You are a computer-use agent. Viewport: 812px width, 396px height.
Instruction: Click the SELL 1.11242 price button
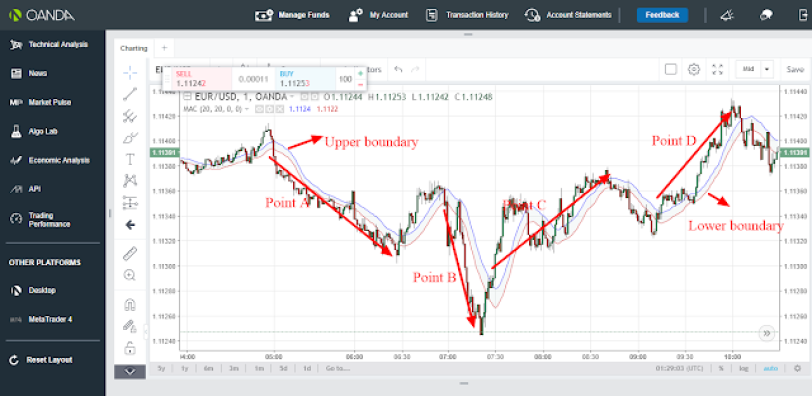(x=202, y=79)
